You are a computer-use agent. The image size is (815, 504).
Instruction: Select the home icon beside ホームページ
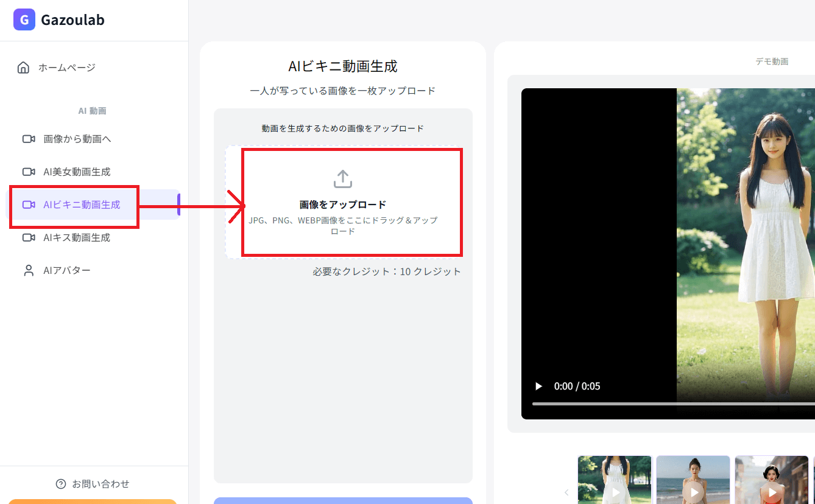[x=23, y=68]
